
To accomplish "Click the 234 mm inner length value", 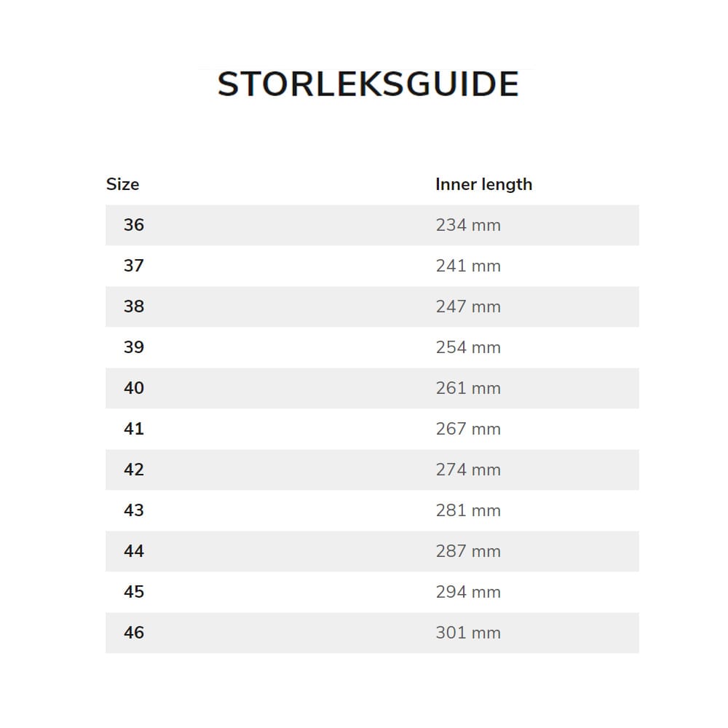I will click(x=468, y=225).
